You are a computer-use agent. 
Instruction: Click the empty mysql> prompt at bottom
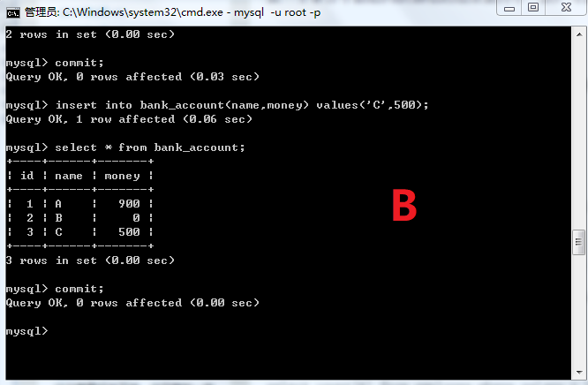(27, 331)
